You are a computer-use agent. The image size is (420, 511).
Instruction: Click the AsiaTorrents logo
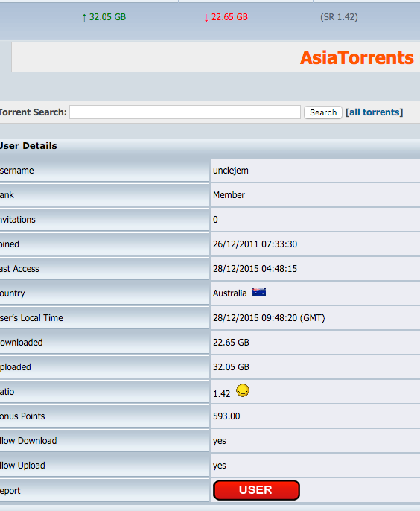pyautogui.click(x=357, y=57)
